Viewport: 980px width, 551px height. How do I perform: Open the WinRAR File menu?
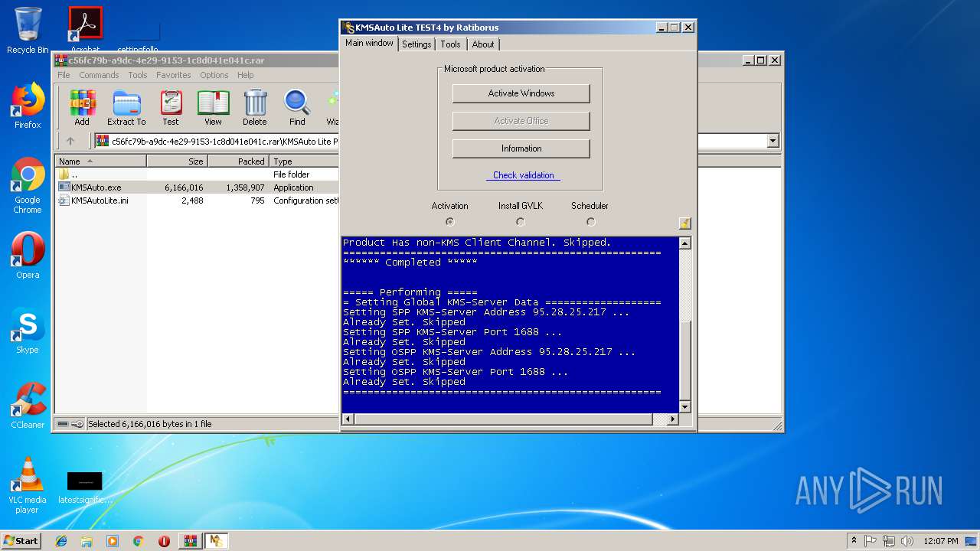click(x=64, y=75)
